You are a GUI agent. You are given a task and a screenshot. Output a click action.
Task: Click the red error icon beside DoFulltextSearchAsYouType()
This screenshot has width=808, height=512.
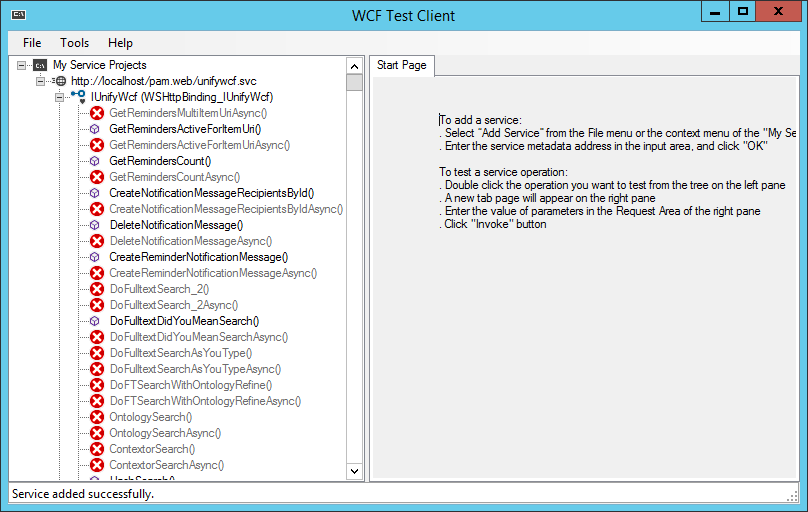coord(97,352)
